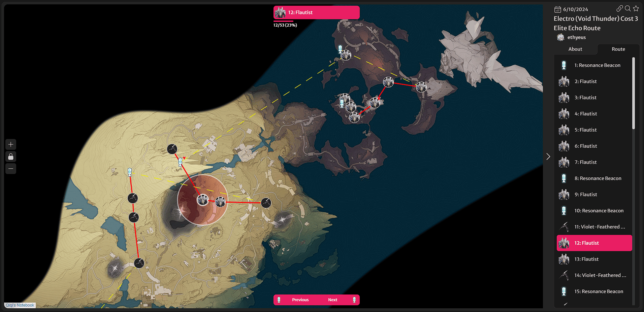The width and height of the screenshot is (644, 312).
Task: Click the route list scrollbar
Action: point(634,93)
